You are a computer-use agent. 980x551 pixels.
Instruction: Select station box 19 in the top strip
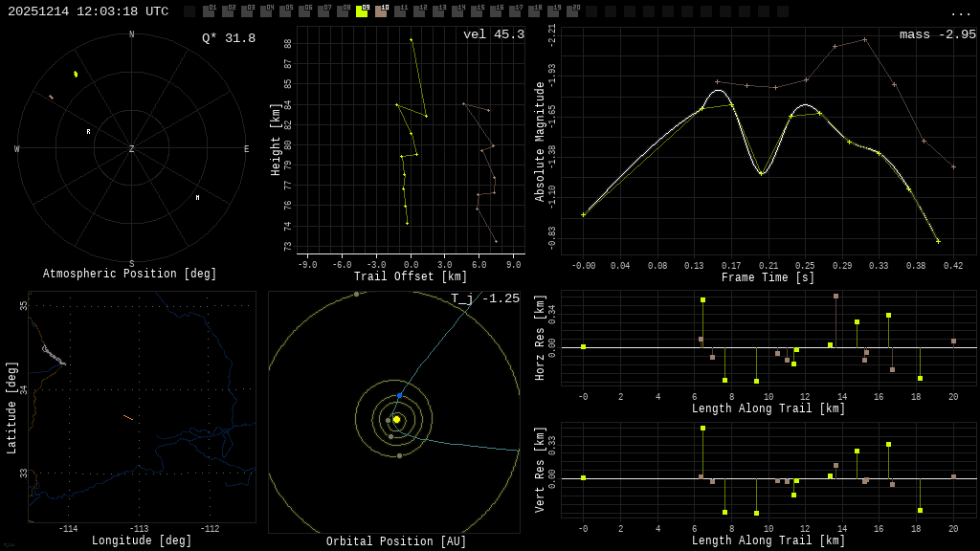(x=552, y=11)
